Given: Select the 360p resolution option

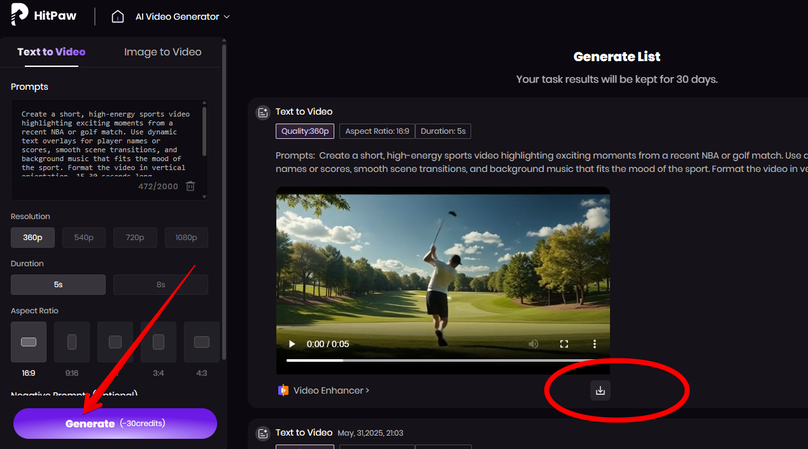Looking at the screenshot, I should [x=33, y=238].
